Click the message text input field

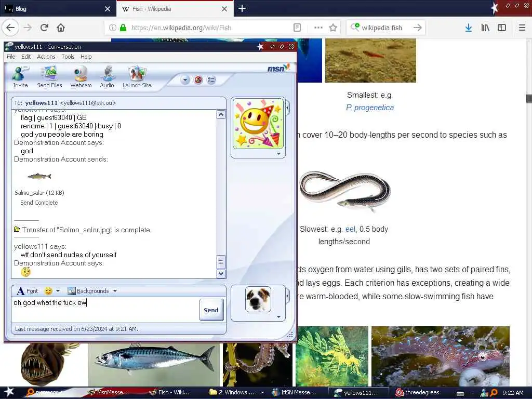104,310
